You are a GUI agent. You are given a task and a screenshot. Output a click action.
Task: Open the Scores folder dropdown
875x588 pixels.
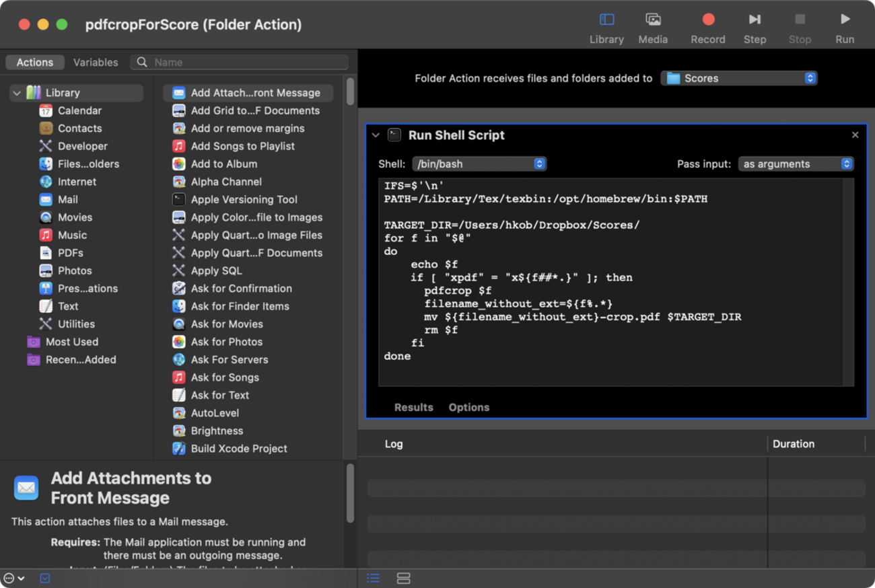click(739, 78)
